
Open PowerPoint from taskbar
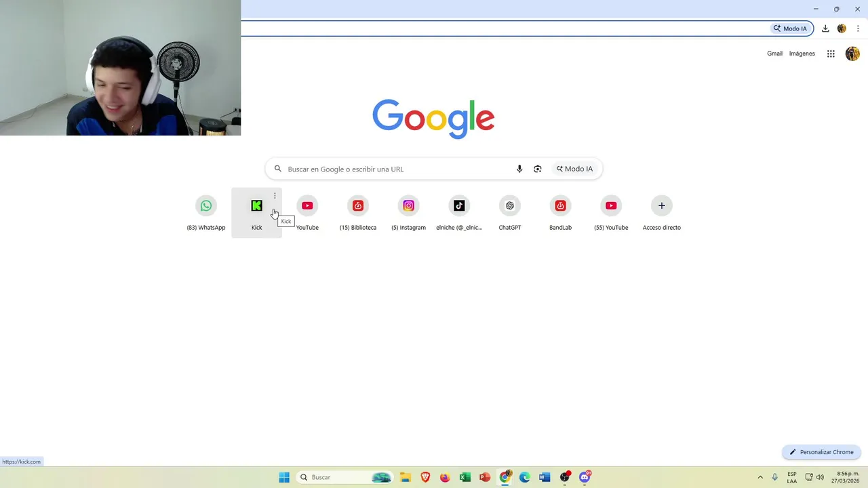(485, 477)
